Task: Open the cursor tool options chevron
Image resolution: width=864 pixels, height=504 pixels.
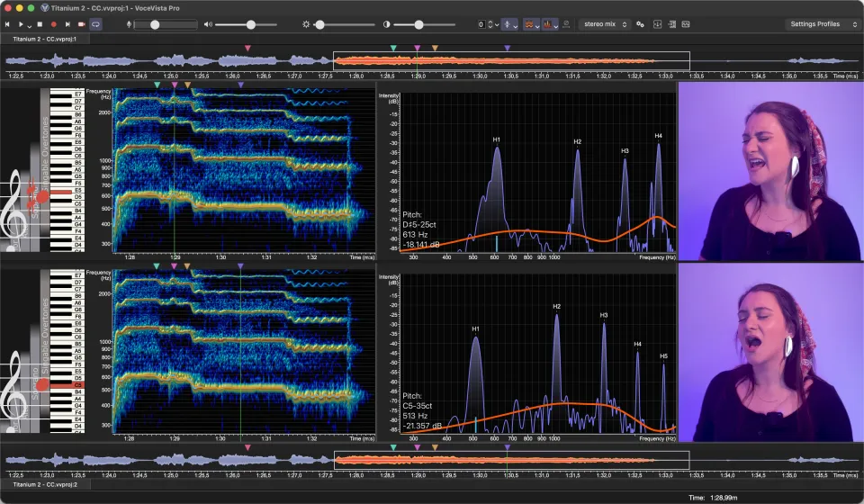Action: tap(515, 26)
